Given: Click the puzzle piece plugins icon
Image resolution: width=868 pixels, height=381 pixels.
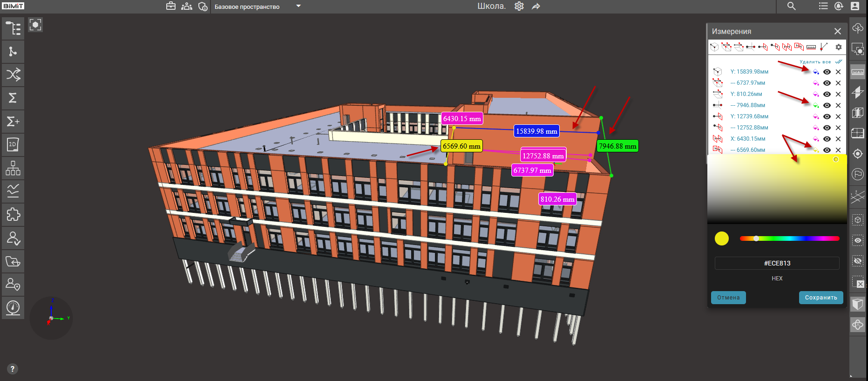Looking at the screenshot, I should (x=13, y=214).
